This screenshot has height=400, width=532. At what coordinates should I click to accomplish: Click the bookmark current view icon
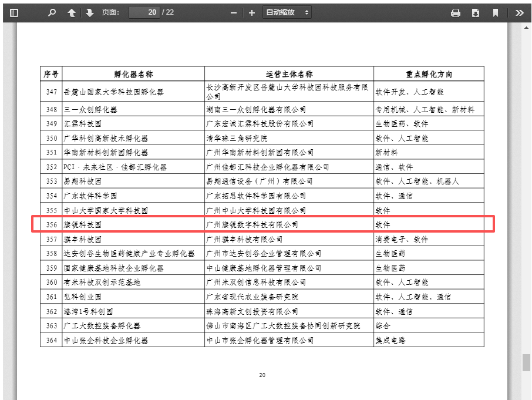pos(496,13)
